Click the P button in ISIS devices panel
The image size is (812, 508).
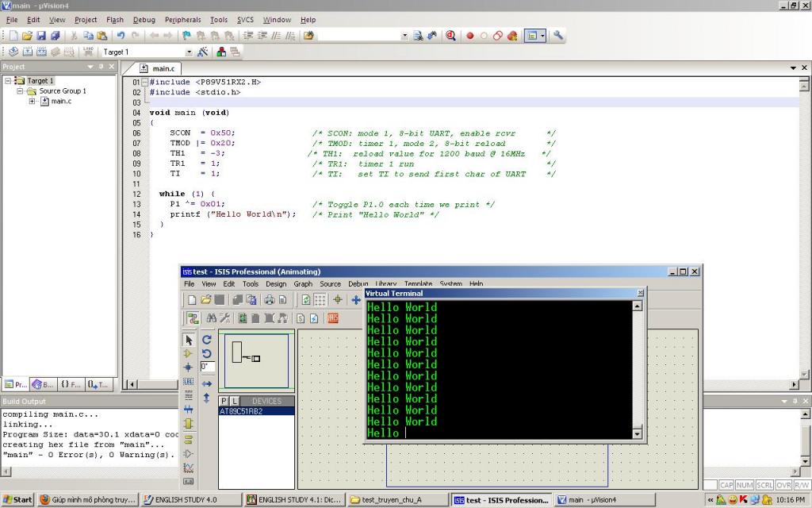pyautogui.click(x=224, y=401)
